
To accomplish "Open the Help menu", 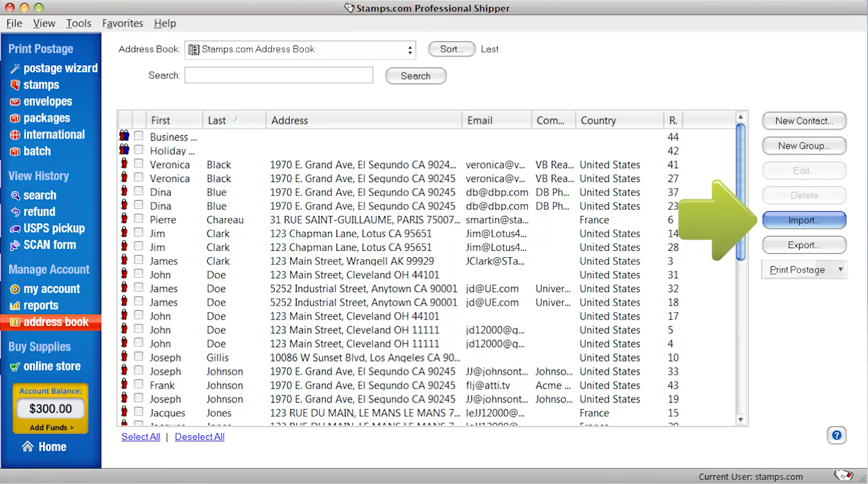I will [x=165, y=23].
